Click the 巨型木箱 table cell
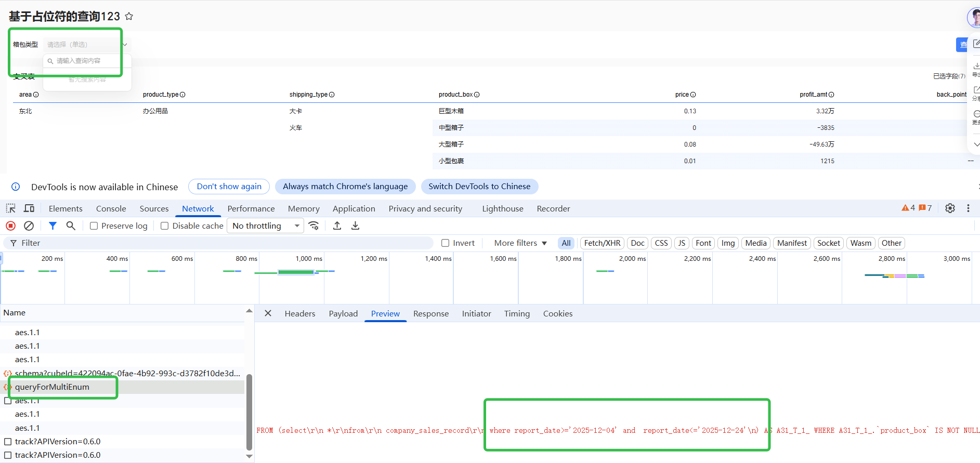Viewport: 980px width, 463px height. (x=451, y=111)
